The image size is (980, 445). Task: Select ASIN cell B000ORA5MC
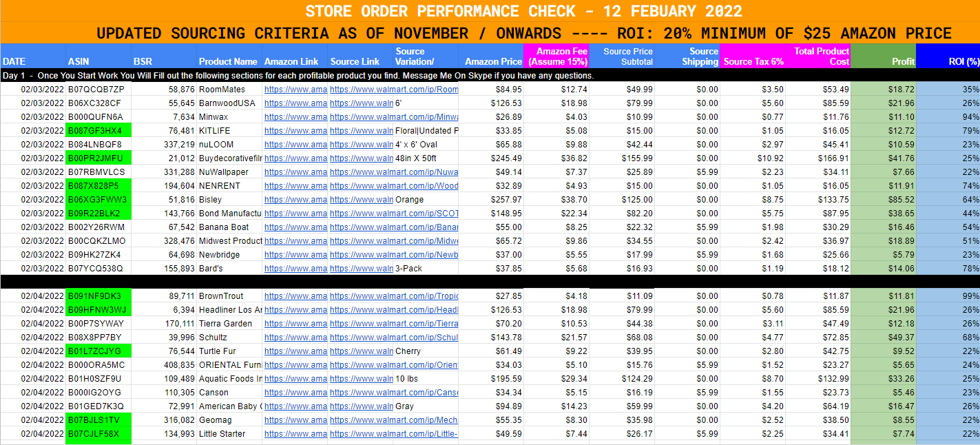[x=98, y=364]
